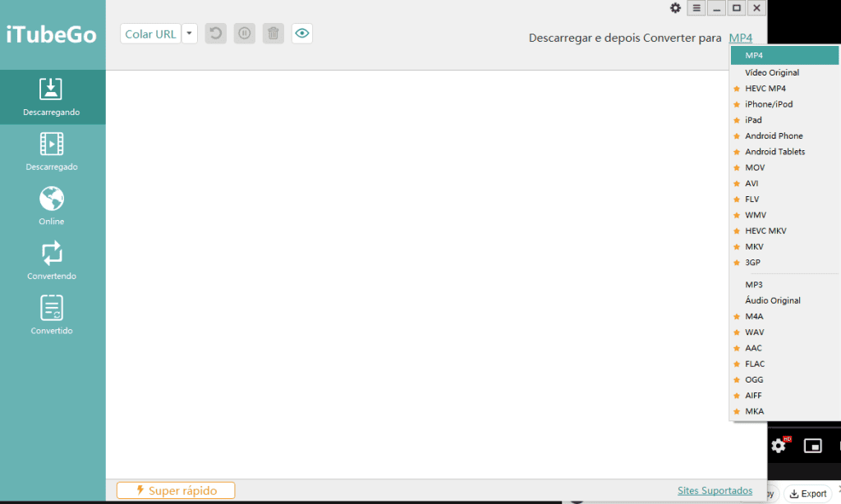Open settings gear in title bar
The width and height of the screenshot is (841, 504).
[x=675, y=8]
